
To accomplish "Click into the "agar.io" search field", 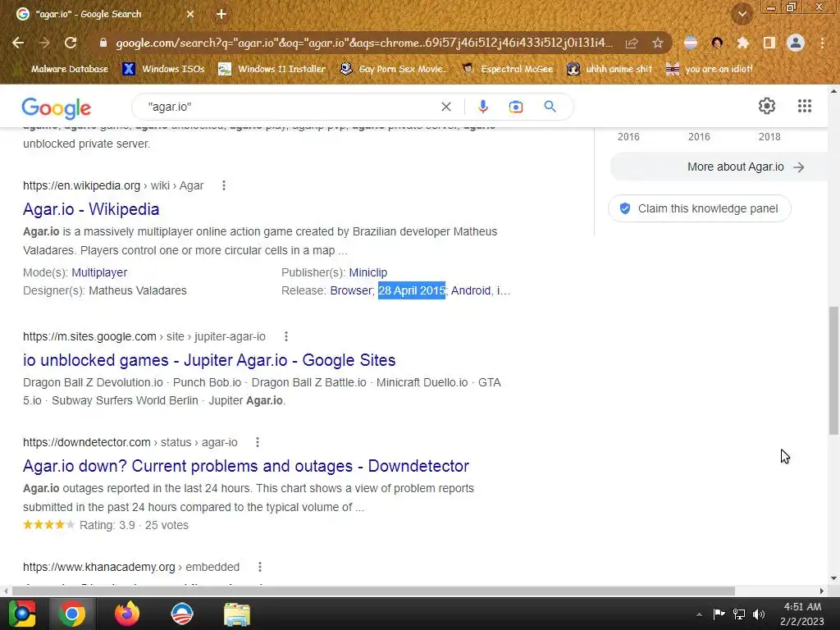I will tap(290, 107).
